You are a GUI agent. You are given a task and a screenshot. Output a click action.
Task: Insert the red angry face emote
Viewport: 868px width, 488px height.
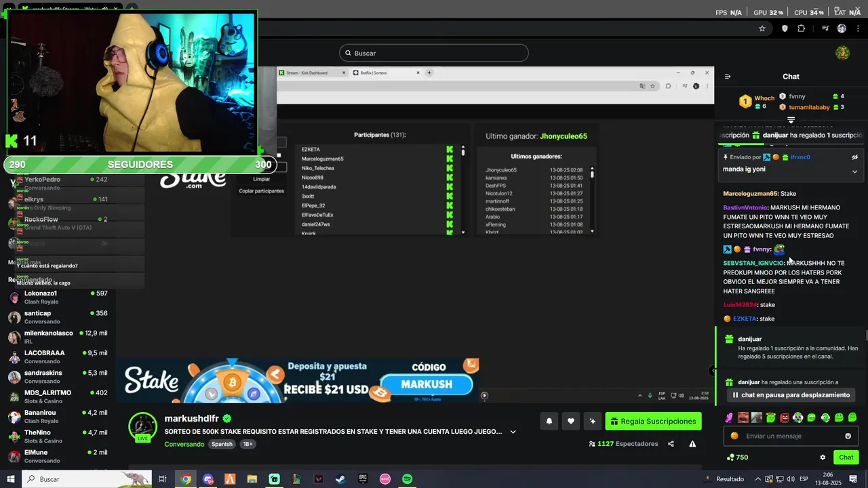point(784,418)
